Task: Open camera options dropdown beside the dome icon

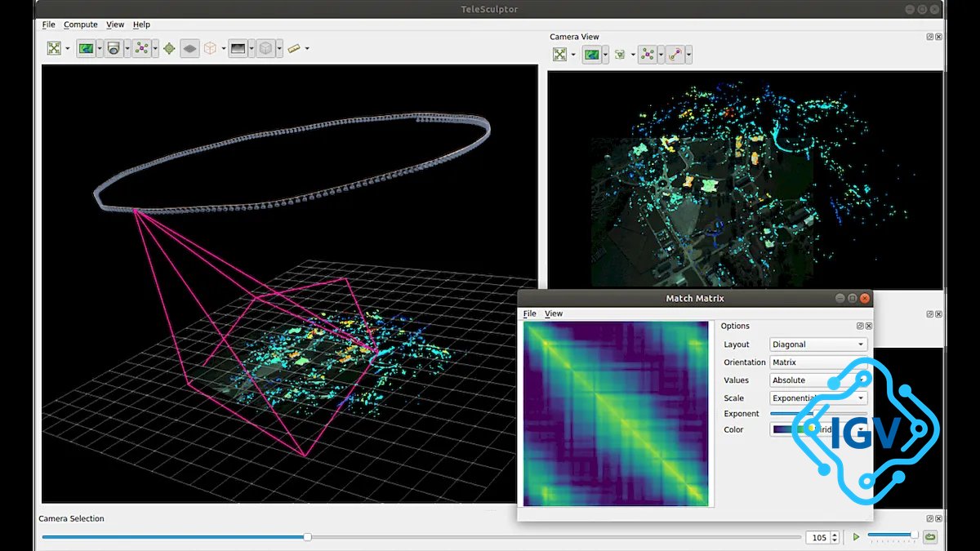Action: click(127, 48)
